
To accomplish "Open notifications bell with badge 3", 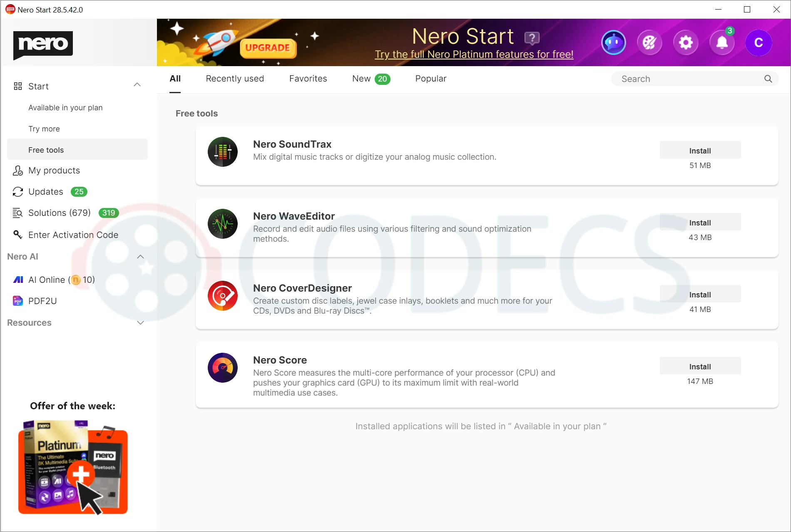I will pyautogui.click(x=722, y=42).
